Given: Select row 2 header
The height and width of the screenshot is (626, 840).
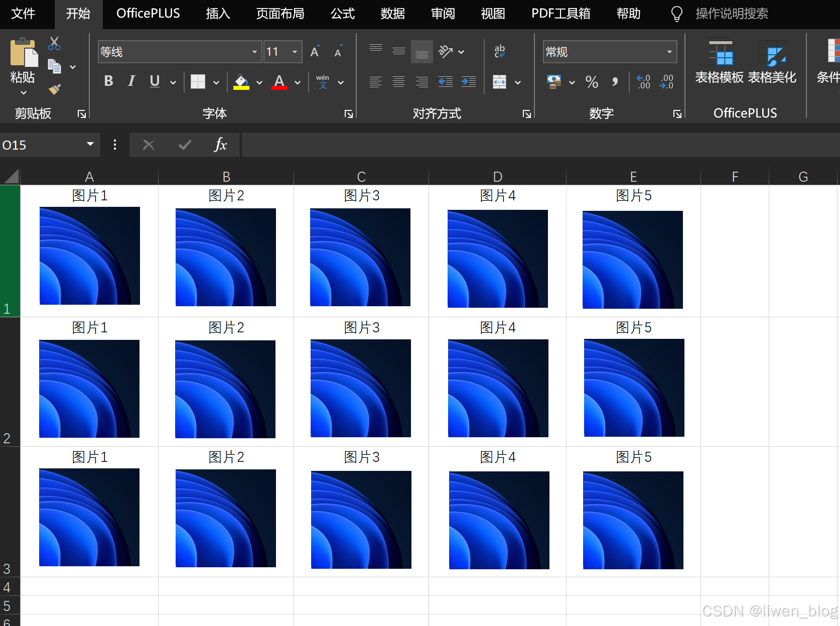Looking at the screenshot, I should click(x=10, y=382).
